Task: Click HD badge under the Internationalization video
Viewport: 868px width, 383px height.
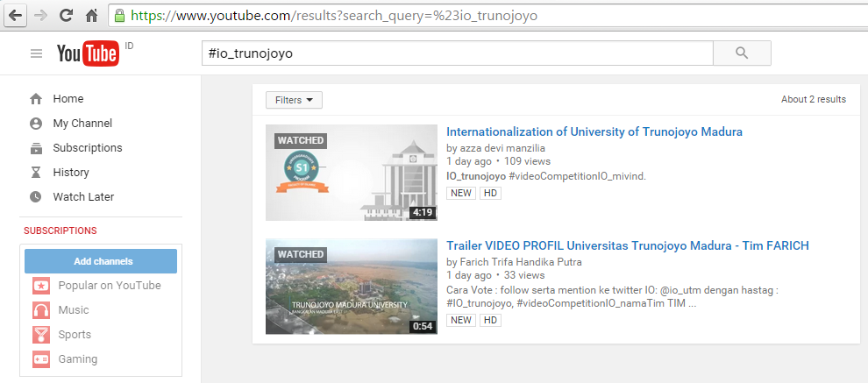Action: point(490,193)
